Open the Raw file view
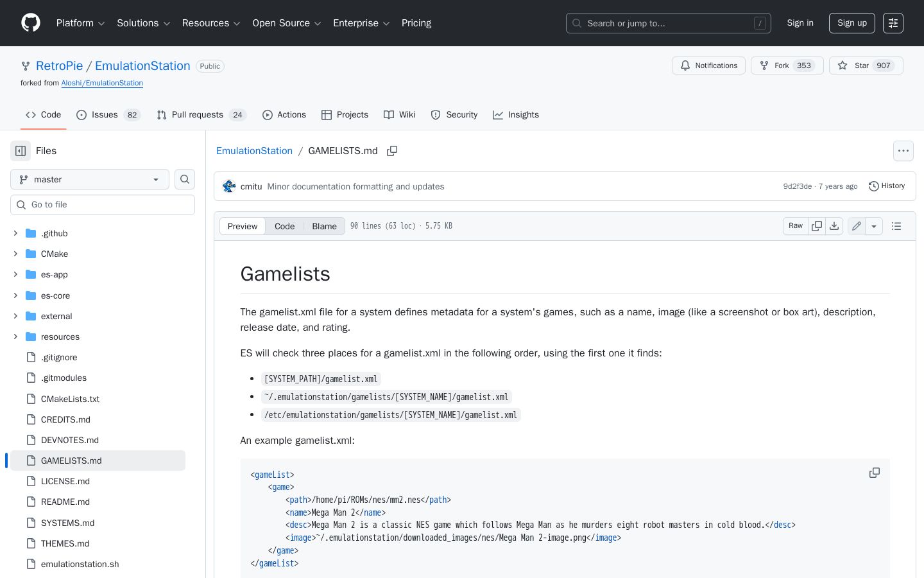924x578 pixels. 796,226
